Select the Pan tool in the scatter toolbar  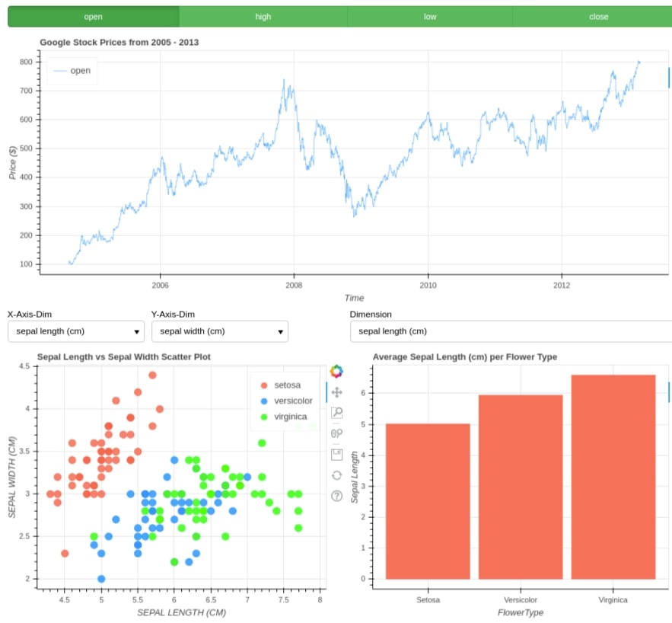[x=337, y=392]
